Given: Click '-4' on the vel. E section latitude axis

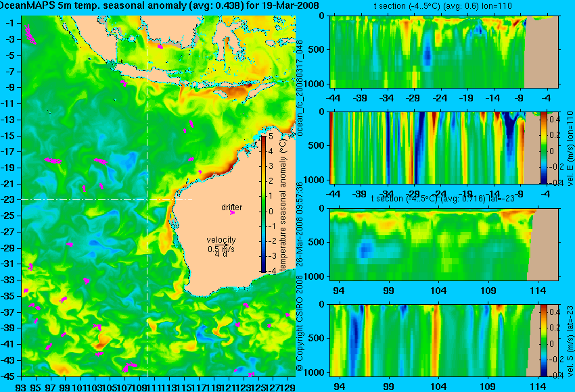Looking at the screenshot, I should (546, 194).
